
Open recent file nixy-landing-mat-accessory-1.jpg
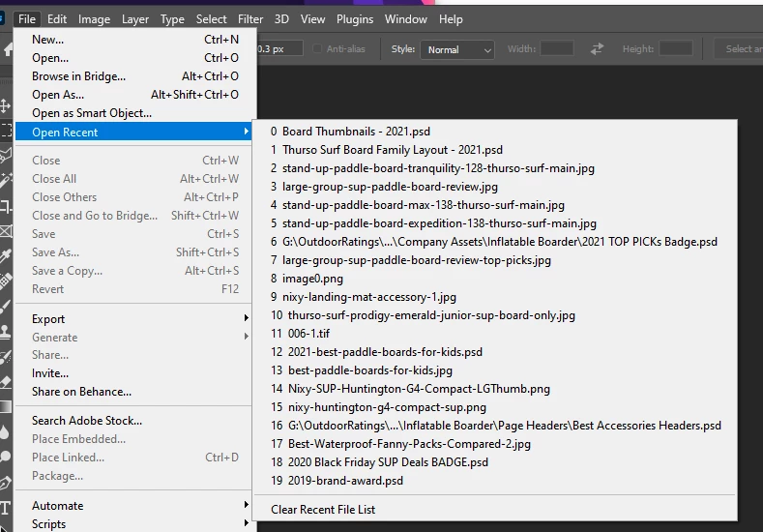[x=494, y=297]
